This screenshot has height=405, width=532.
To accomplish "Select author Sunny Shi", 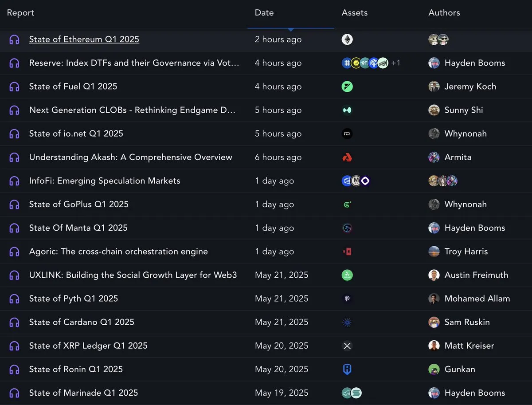I will point(464,110).
